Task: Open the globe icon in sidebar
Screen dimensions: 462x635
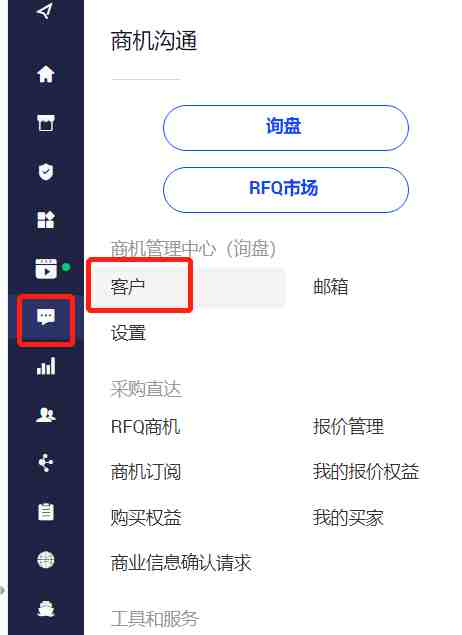Action: click(46, 560)
